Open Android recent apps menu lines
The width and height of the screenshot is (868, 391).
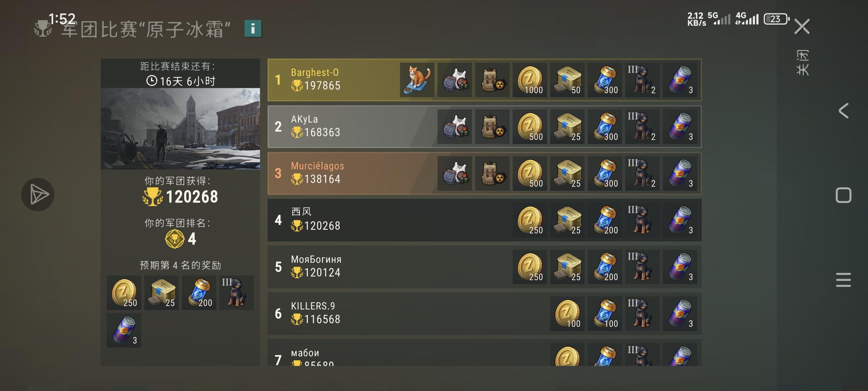(x=843, y=280)
